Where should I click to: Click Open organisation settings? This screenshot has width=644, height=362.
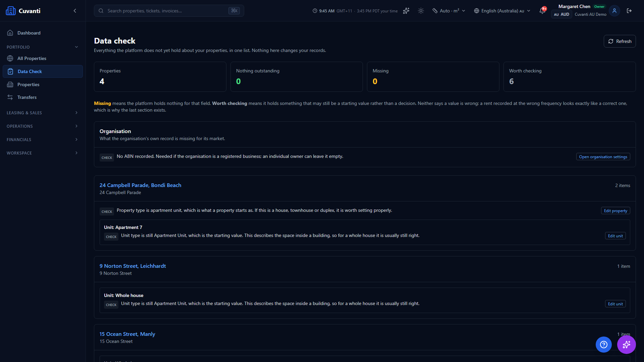603,157
